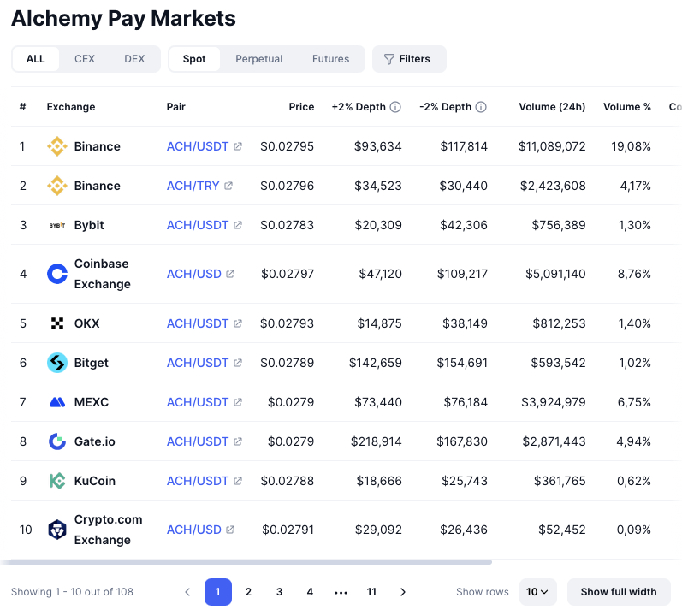Click the Show full width button
This screenshot has width=682, height=616.
point(619,592)
